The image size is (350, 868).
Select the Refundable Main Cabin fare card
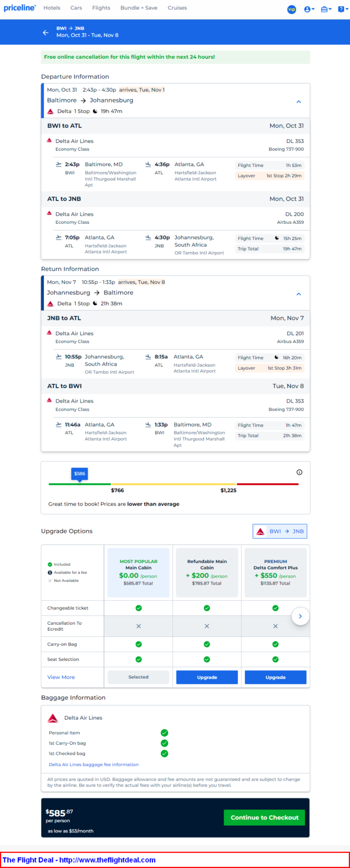click(x=207, y=573)
